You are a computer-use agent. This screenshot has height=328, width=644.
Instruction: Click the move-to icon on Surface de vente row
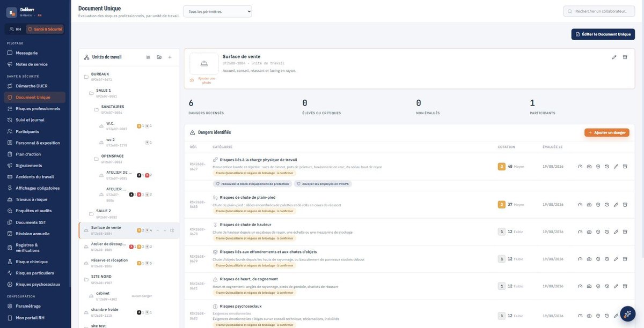(172, 230)
